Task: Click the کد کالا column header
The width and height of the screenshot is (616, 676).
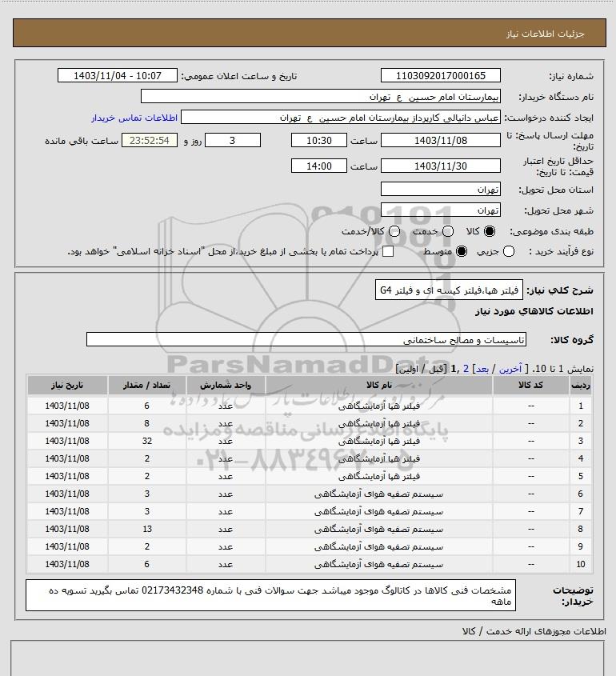Action: coord(530,385)
